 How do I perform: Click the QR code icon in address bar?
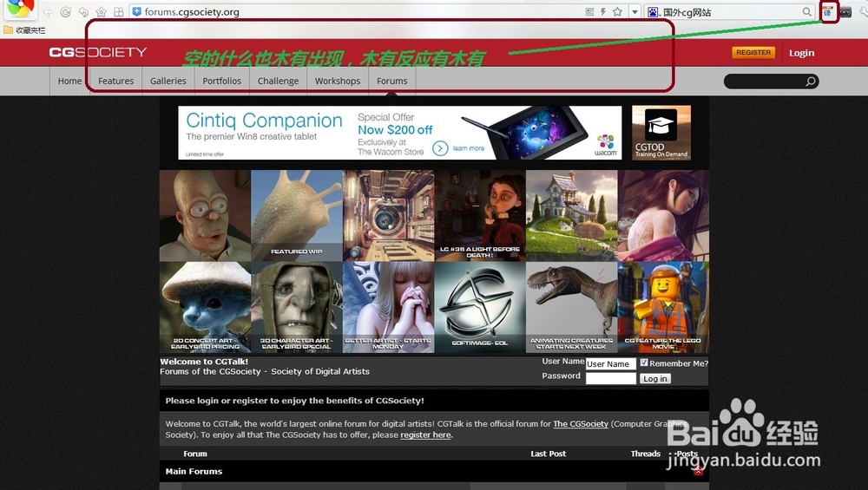pyautogui.click(x=589, y=11)
